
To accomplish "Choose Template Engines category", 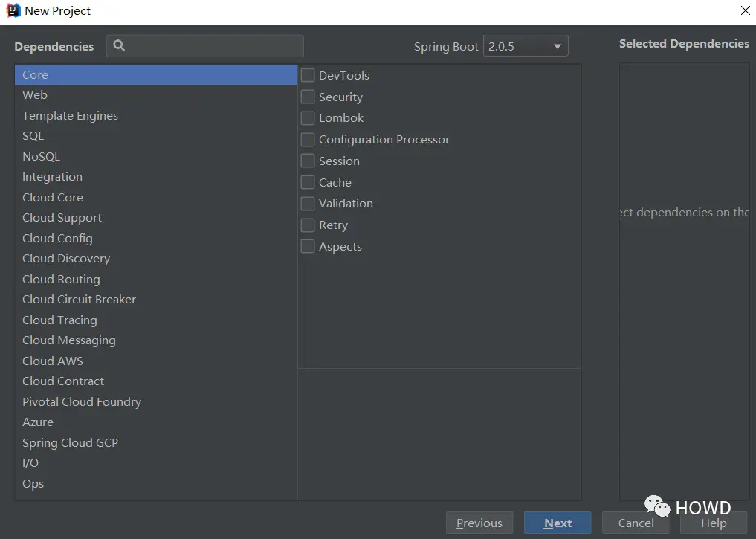I will tap(156, 116).
